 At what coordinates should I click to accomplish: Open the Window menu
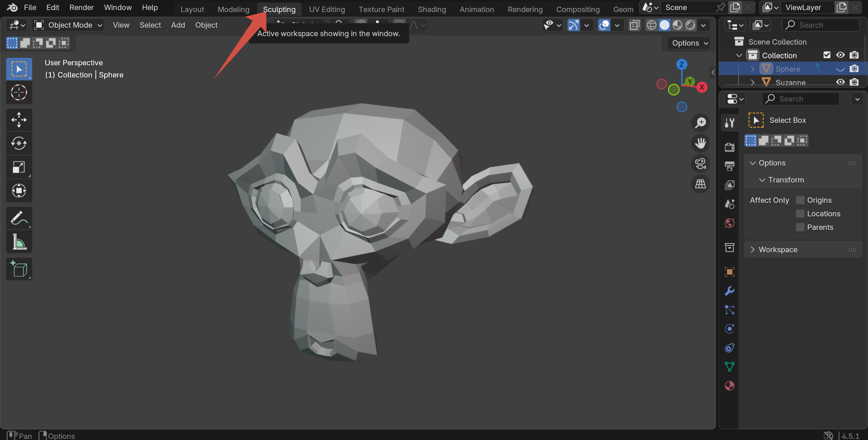point(118,7)
